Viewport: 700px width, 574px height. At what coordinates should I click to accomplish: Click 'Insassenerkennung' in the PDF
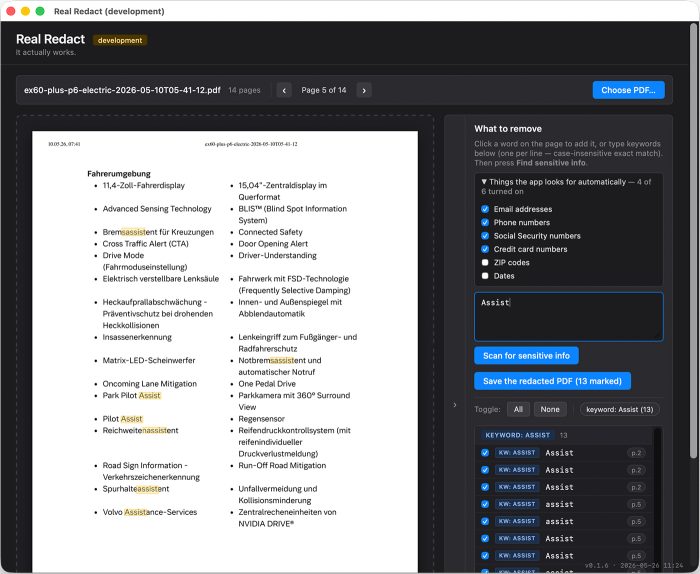(137, 337)
